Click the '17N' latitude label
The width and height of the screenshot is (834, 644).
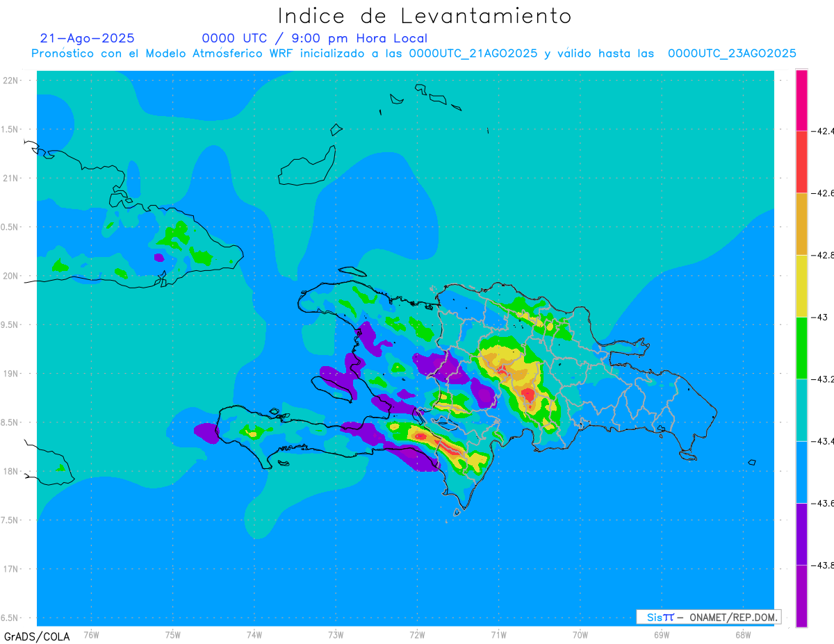point(12,569)
